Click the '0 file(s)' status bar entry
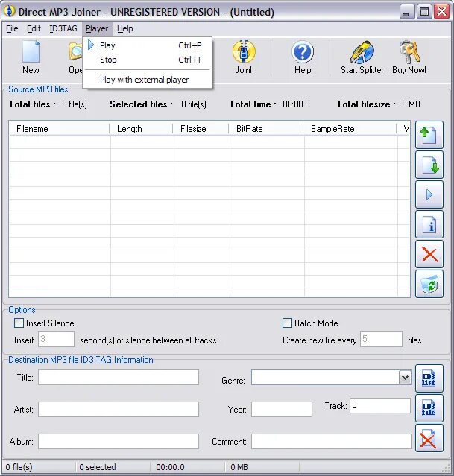Image resolution: width=454 pixels, height=476 pixels. [19, 467]
